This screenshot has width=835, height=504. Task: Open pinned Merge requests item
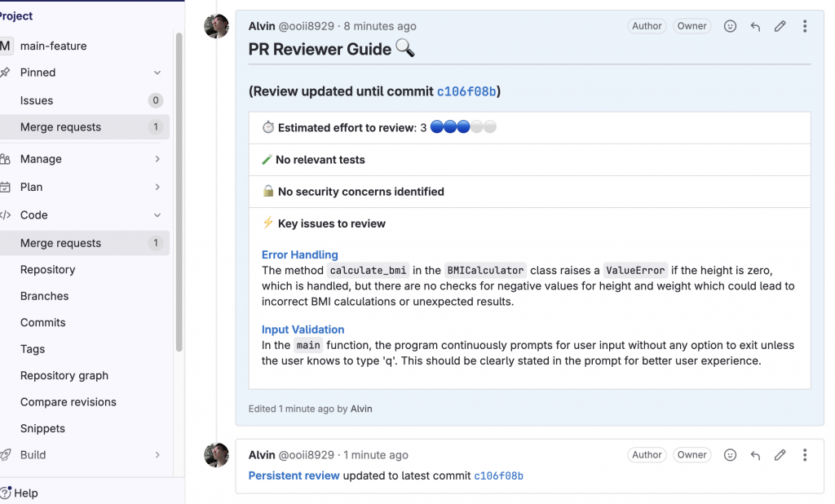coord(85,126)
